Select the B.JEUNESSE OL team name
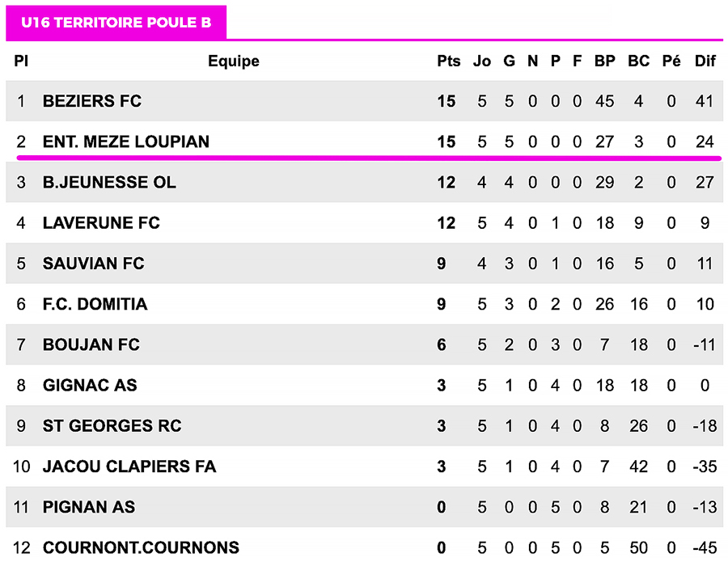The height and width of the screenshot is (566, 728). [x=109, y=183]
